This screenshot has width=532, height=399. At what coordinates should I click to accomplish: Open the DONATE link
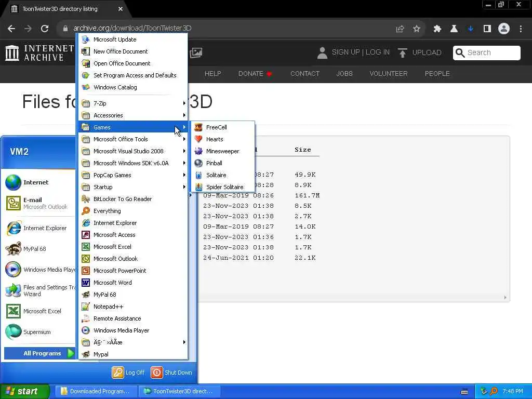point(255,74)
